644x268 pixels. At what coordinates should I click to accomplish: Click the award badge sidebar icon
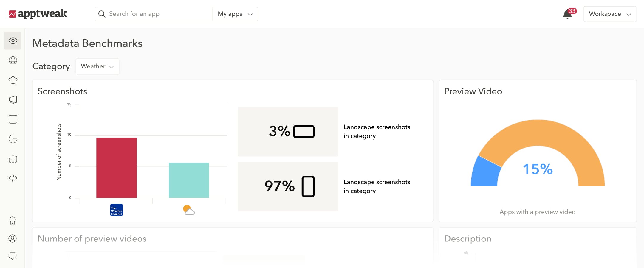point(13,220)
